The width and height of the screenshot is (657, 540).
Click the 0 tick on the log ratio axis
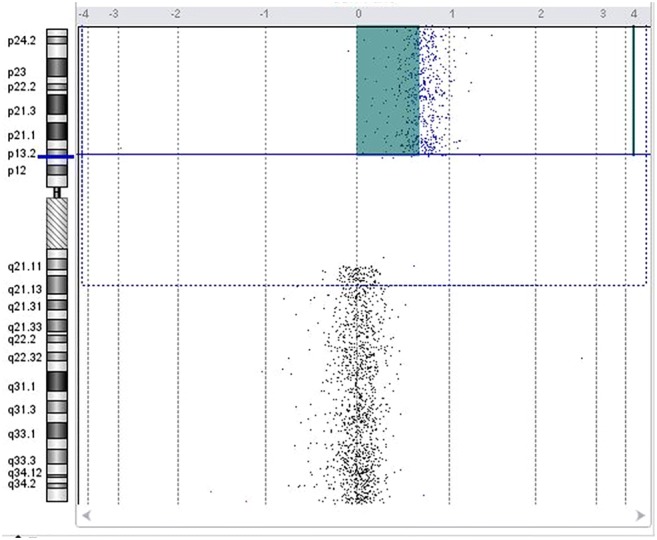point(358,14)
